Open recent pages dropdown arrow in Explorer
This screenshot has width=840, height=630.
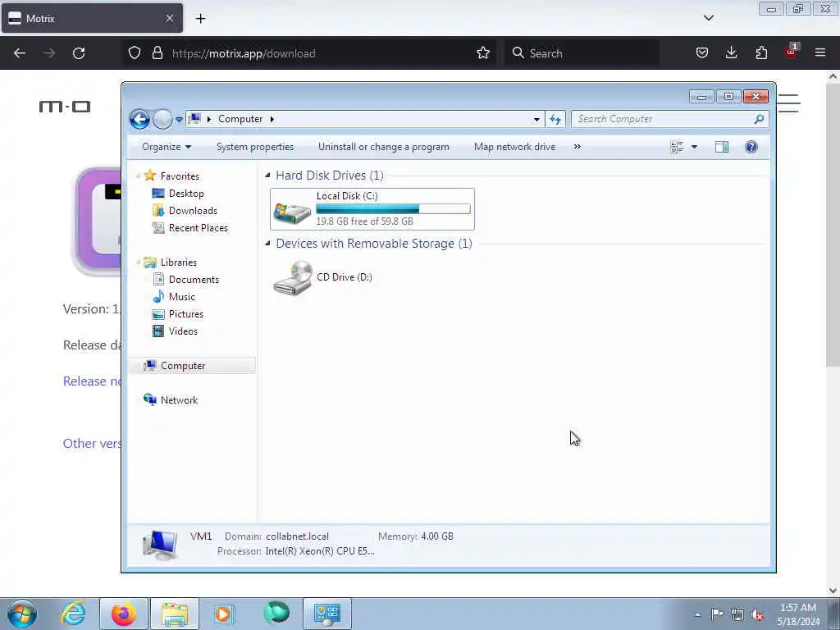pyautogui.click(x=179, y=120)
